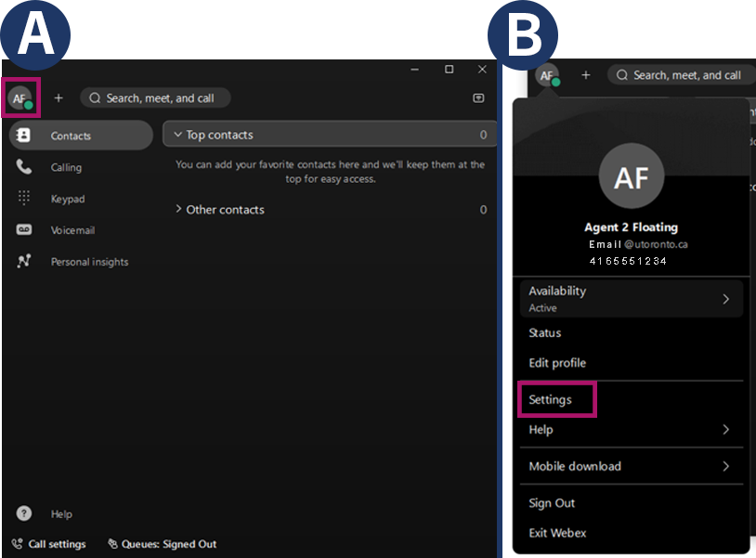This screenshot has width=756, height=558.
Task: Click the Personal insights graph icon
Action: (23, 261)
